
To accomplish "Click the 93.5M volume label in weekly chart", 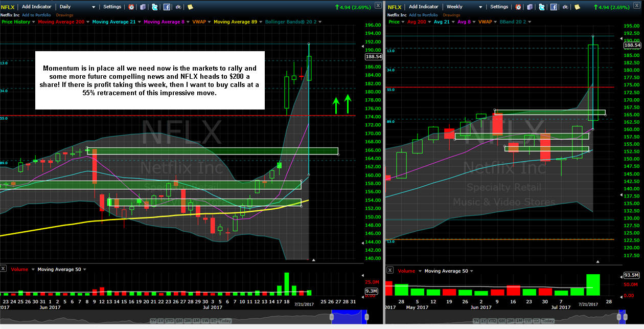I will click(x=633, y=275).
